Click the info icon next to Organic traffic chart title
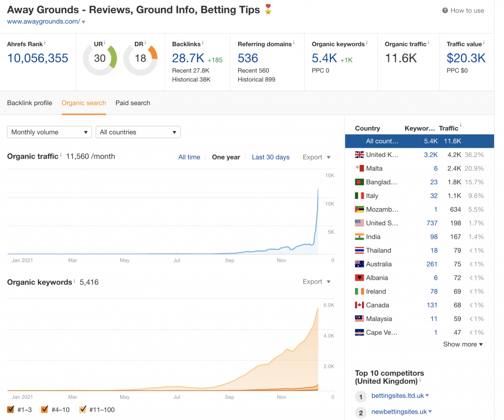 [61, 155]
